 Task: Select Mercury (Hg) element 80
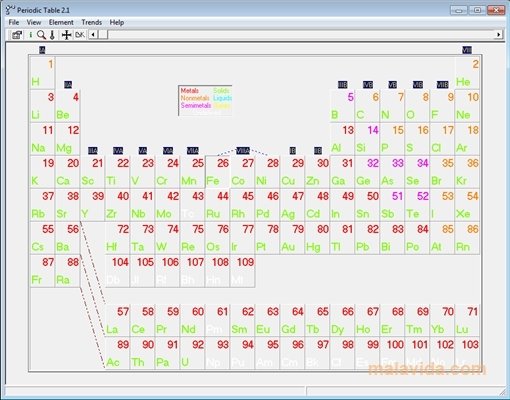[317, 238]
